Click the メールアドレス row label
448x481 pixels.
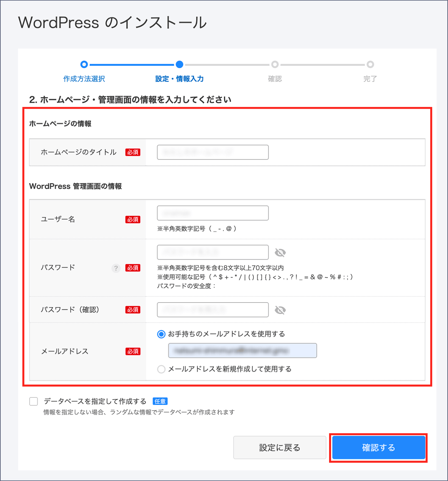(x=65, y=351)
